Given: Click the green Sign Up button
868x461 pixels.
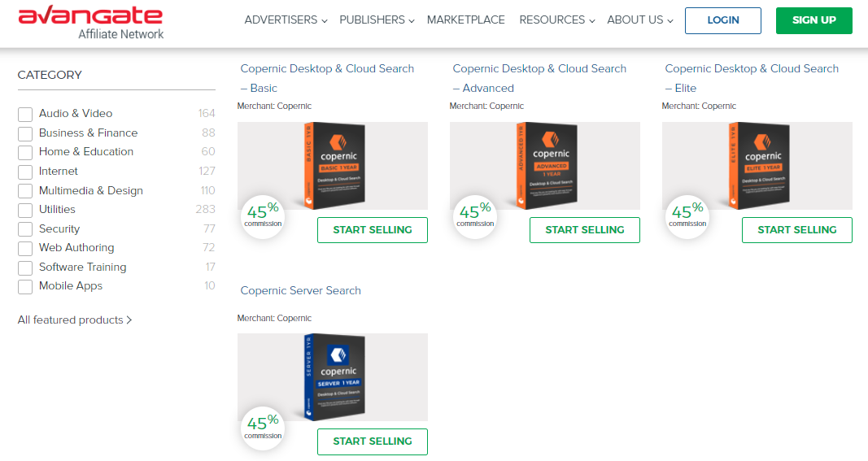Looking at the screenshot, I should (813, 20).
